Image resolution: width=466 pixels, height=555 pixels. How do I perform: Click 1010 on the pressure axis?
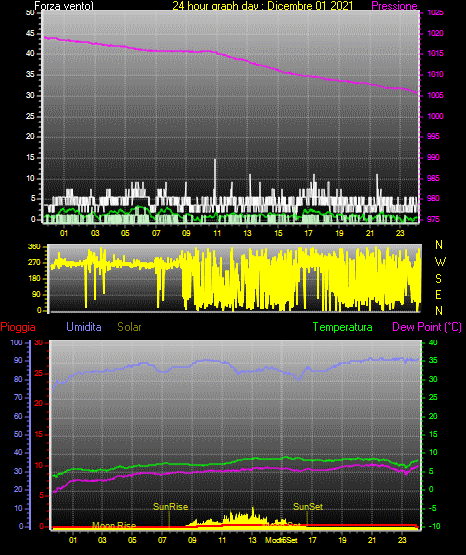coord(435,74)
